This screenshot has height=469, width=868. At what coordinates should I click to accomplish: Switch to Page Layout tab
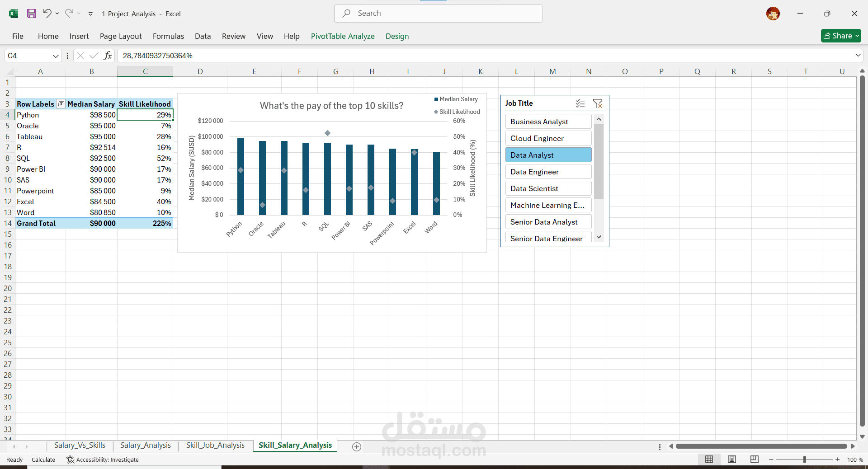click(x=121, y=36)
